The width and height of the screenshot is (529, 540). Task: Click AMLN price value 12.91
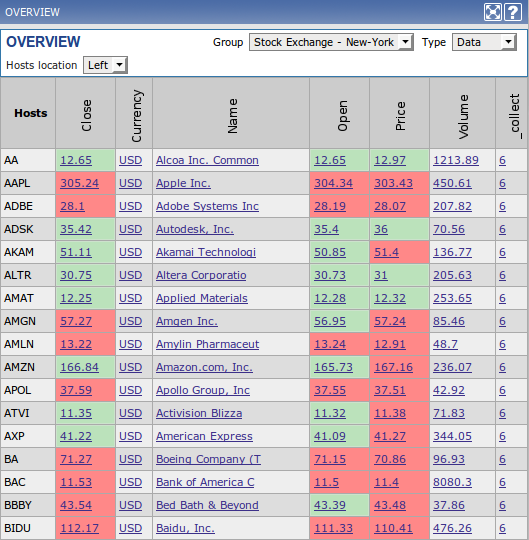390,344
